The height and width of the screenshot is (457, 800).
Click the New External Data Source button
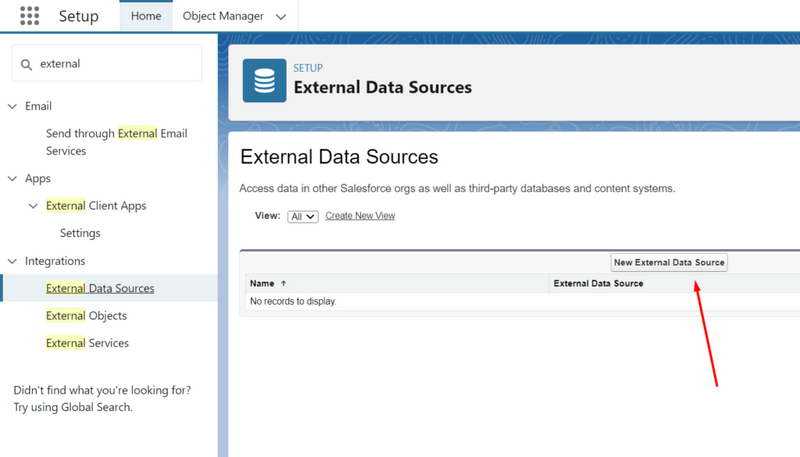pos(669,262)
